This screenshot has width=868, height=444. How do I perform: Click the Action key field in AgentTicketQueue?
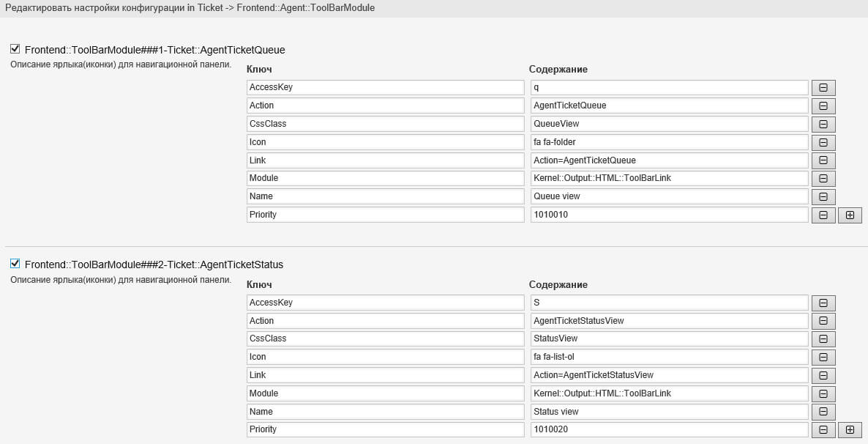pyautogui.click(x=385, y=106)
